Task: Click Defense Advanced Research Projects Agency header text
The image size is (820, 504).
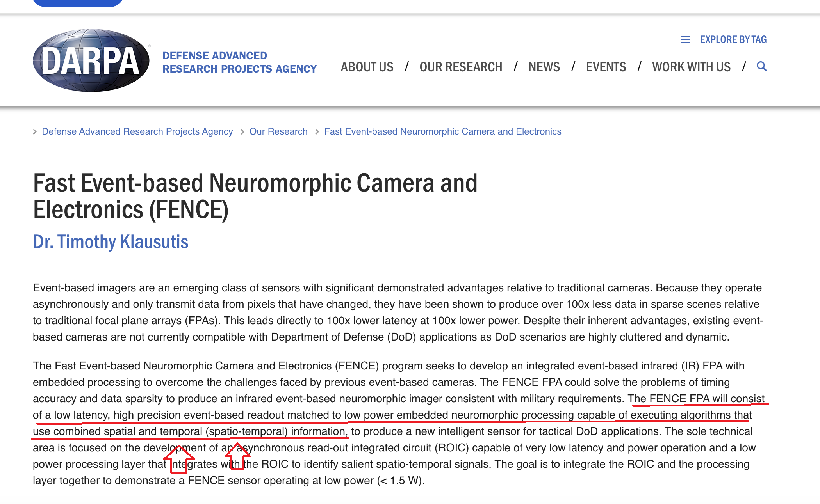Action: (x=239, y=62)
